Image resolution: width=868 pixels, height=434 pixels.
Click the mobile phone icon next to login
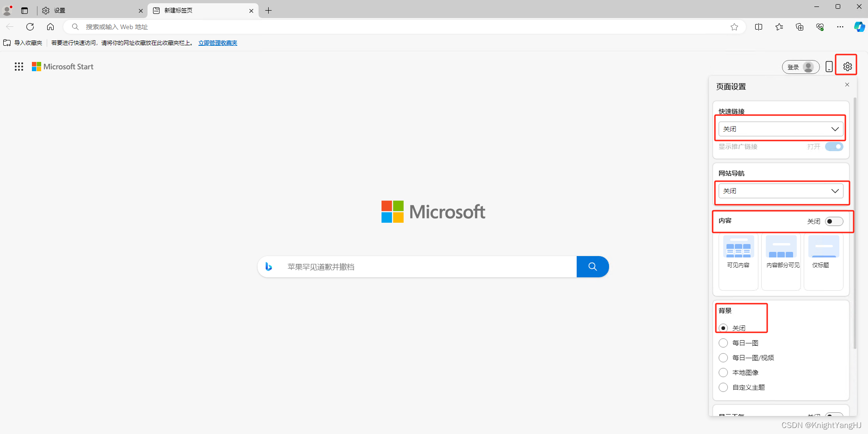click(x=829, y=67)
